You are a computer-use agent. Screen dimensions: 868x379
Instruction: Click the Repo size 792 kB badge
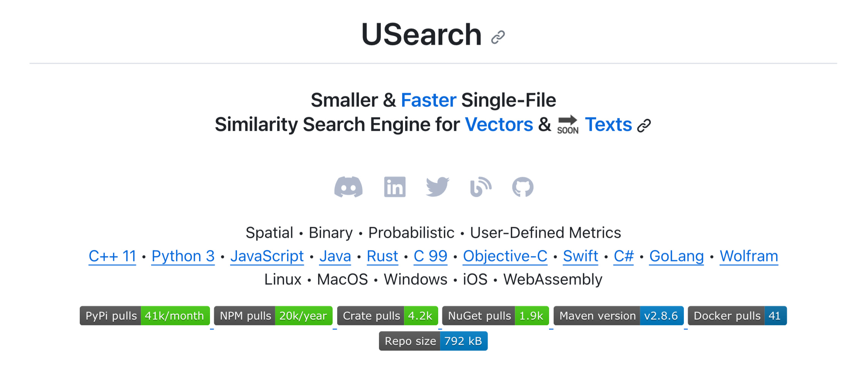[433, 341]
